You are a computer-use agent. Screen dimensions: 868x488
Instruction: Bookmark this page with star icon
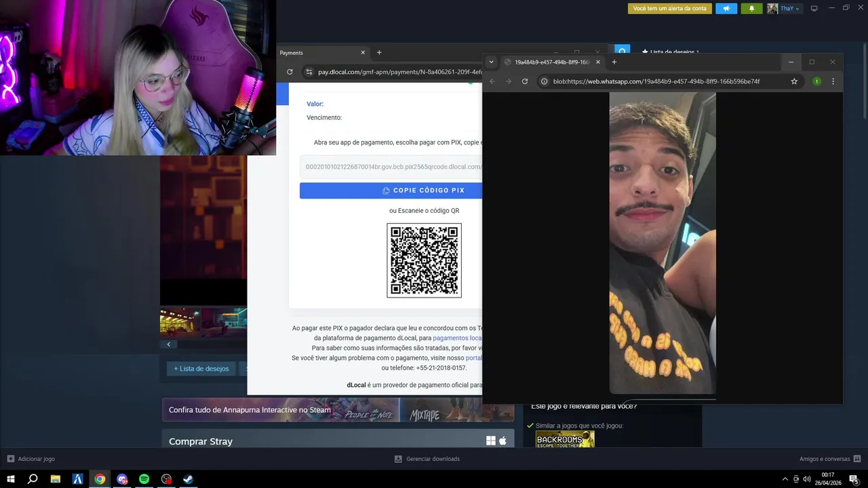tap(794, 81)
